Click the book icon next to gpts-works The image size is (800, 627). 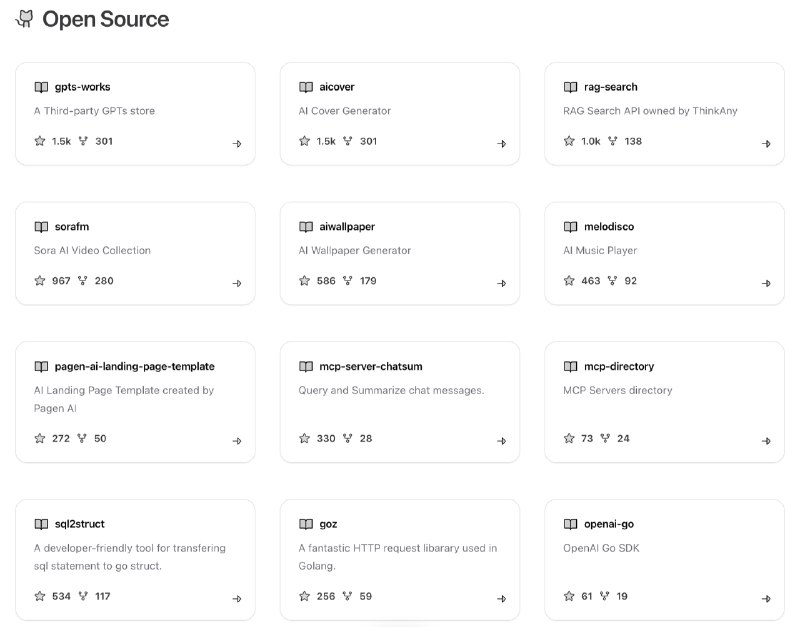pos(41,87)
